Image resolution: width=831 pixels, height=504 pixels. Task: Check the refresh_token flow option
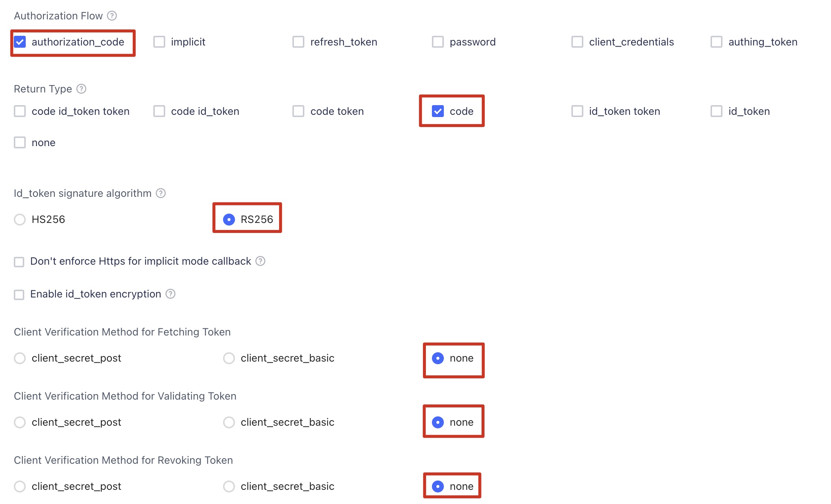298,42
